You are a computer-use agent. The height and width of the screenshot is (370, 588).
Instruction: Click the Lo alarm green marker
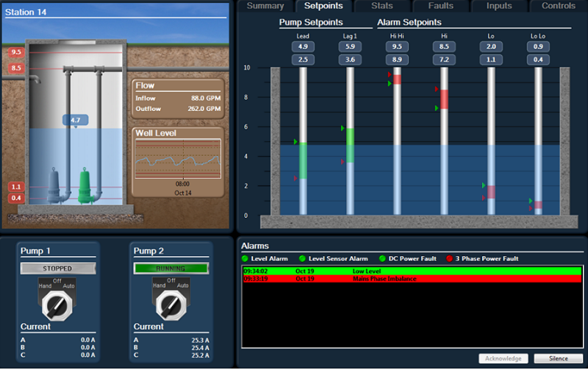[484, 185]
